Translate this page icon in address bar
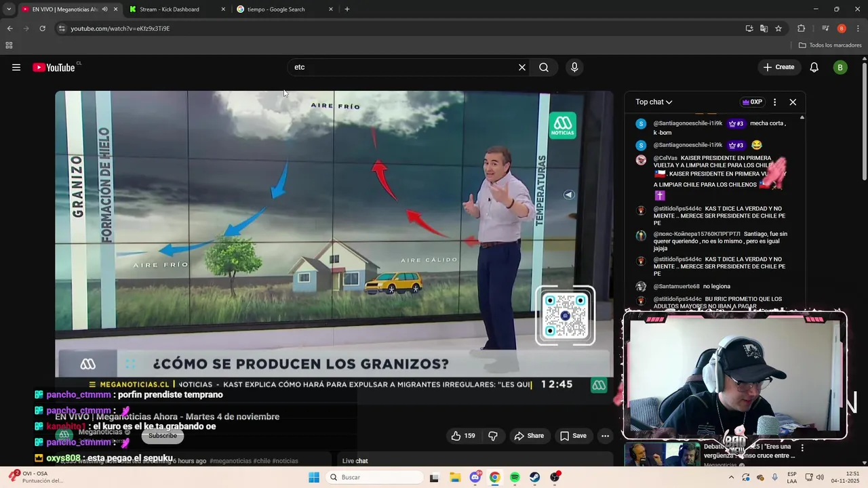 [764, 28]
